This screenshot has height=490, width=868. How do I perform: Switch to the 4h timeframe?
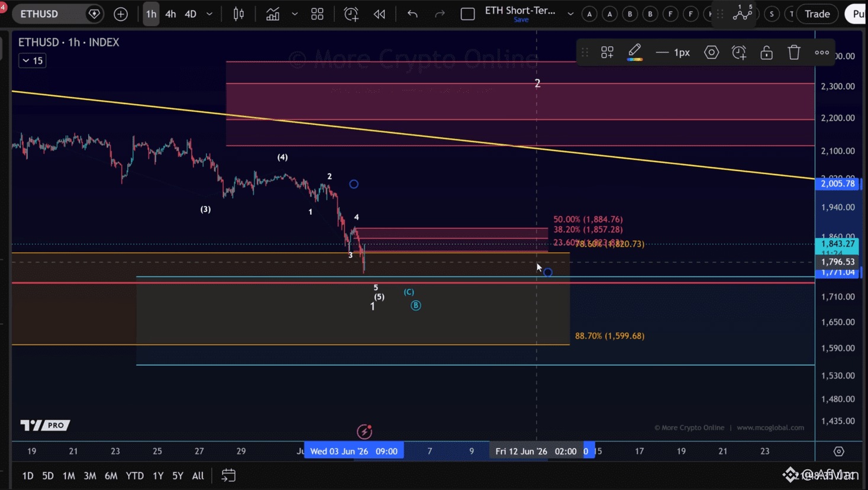[x=170, y=14]
